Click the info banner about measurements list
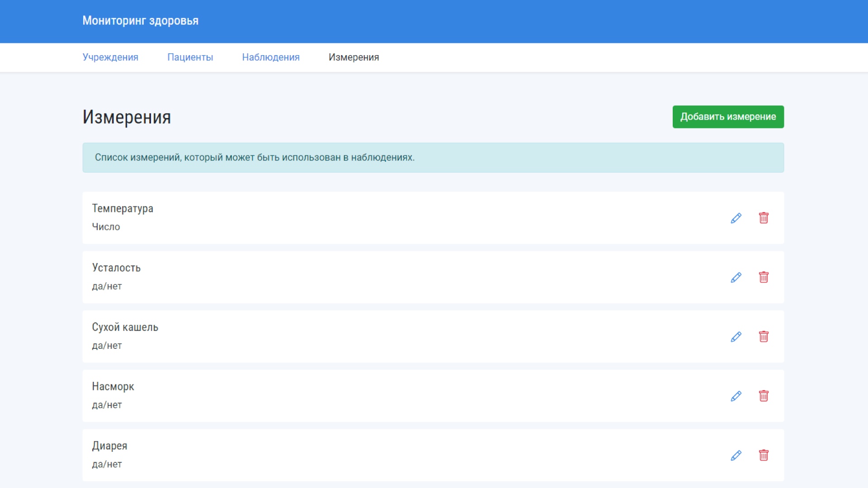The width and height of the screenshot is (868, 488). (x=433, y=158)
